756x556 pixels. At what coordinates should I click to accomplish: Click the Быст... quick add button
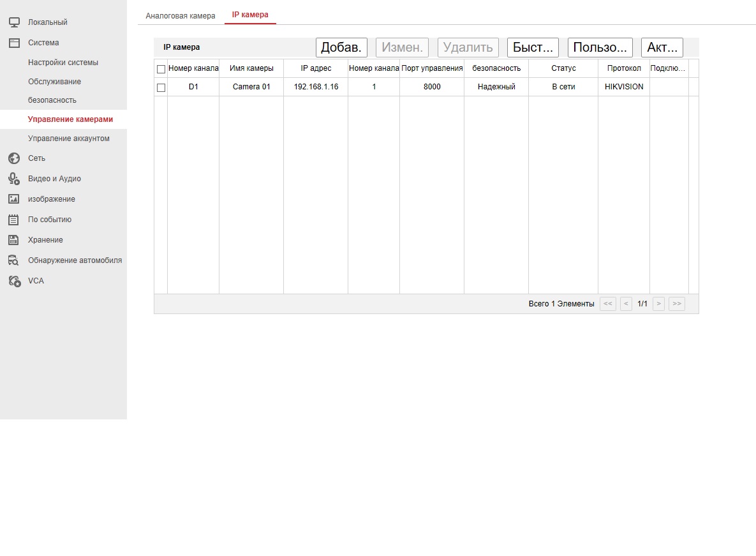pos(533,47)
